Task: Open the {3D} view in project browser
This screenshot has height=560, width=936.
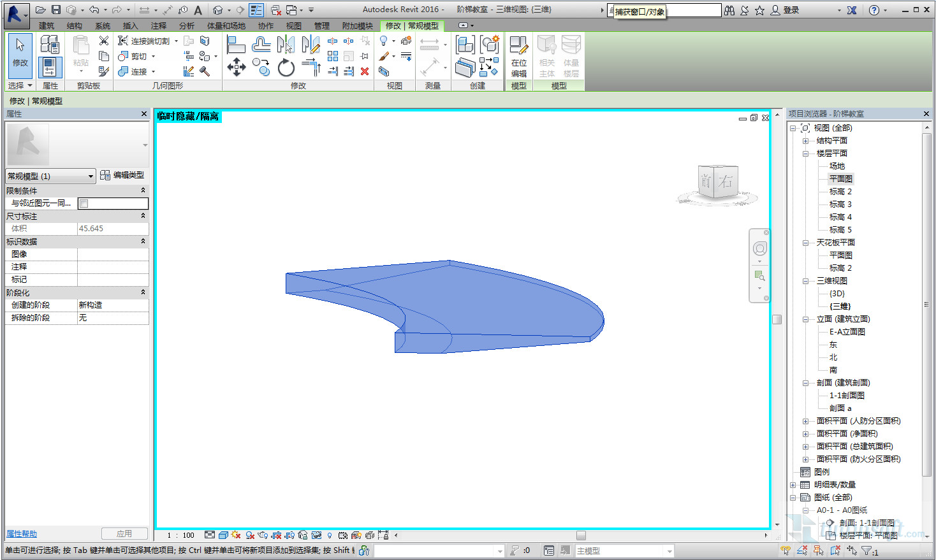Action: tap(837, 294)
